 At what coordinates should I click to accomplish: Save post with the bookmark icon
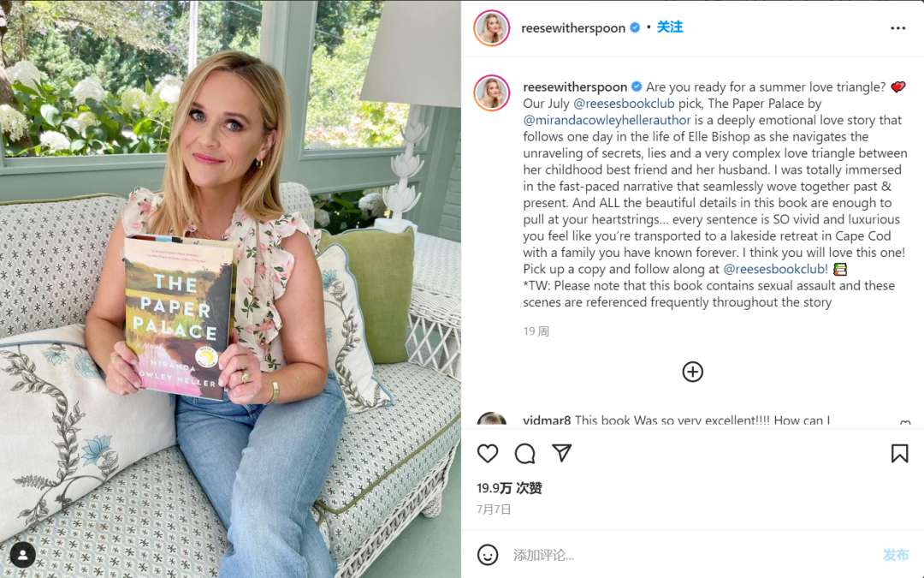pos(899,454)
